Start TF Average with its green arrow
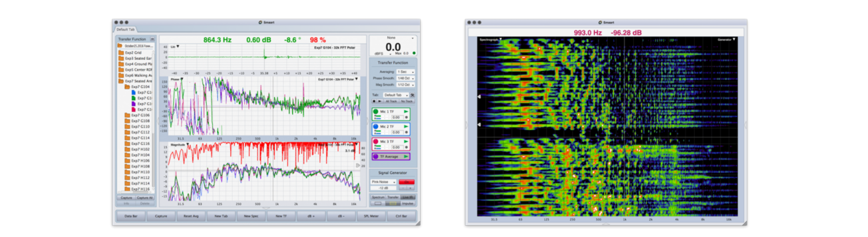 [406, 156]
